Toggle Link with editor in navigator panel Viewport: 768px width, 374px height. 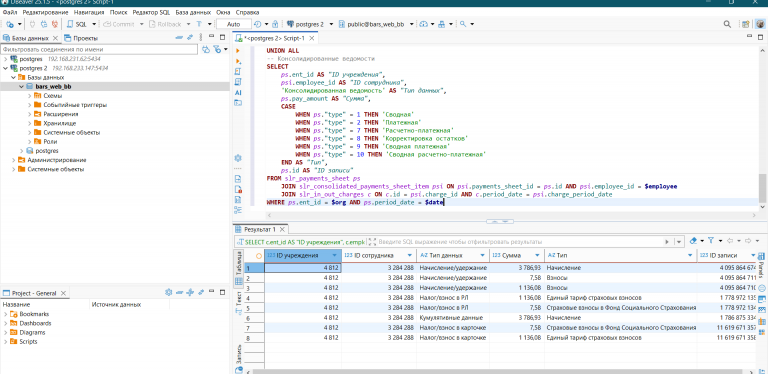(190, 38)
